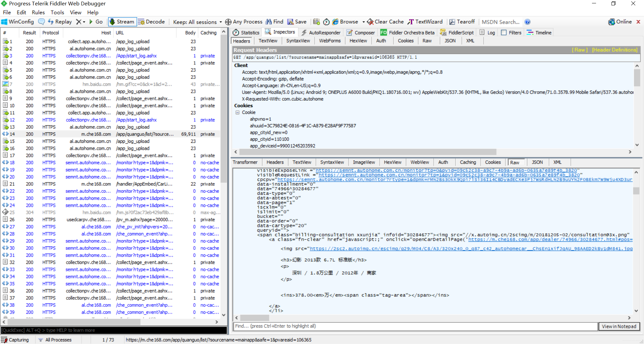Select the response WebView tab

[420, 162]
